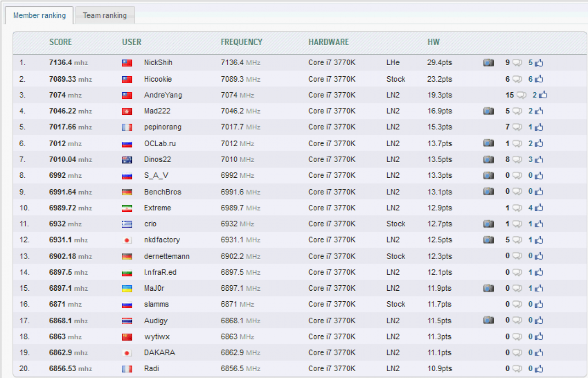
Task: View camera picture for nkdfactory's entry
Action: pyautogui.click(x=488, y=240)
